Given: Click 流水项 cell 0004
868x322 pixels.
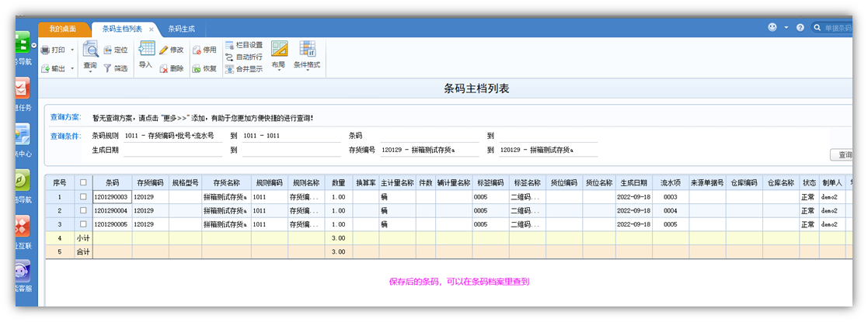Looking at the screenshot, I should (x=671, y=210).
